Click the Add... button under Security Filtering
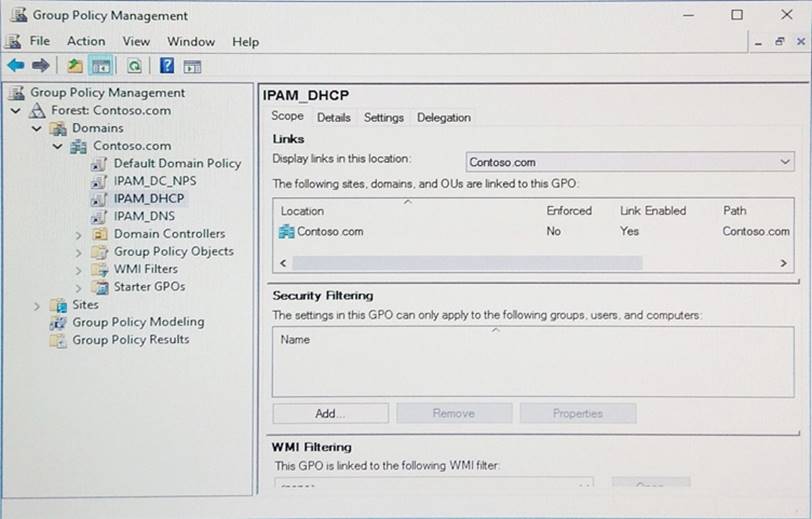 (329, 413)
